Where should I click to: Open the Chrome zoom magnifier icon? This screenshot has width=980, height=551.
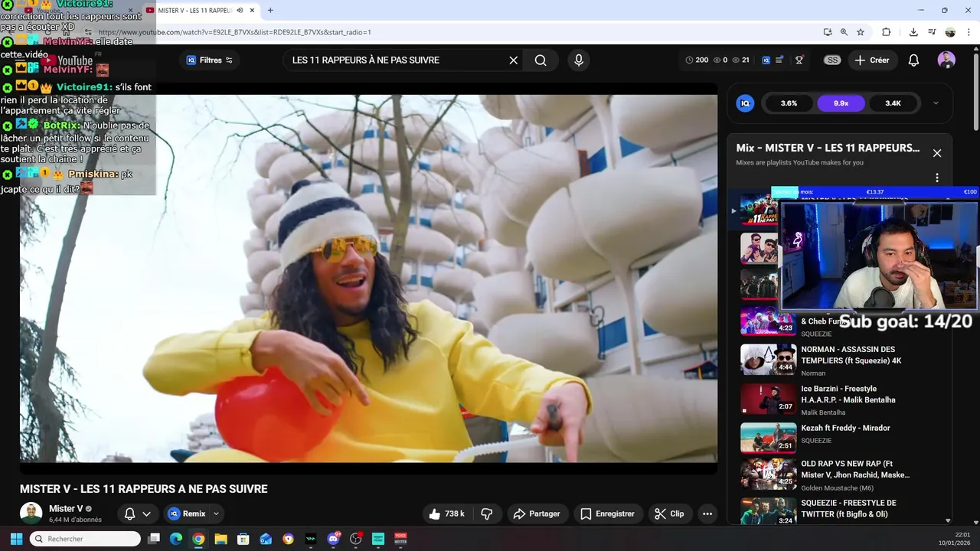click(x=844, y=32)
